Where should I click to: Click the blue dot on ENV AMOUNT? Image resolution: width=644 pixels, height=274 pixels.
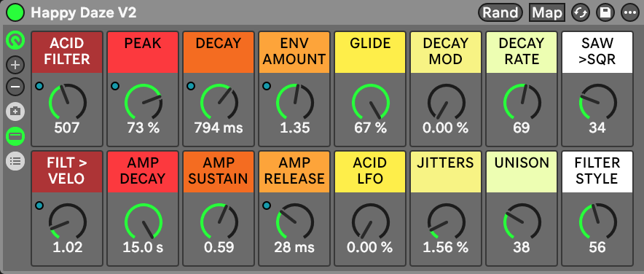(267, 86)
